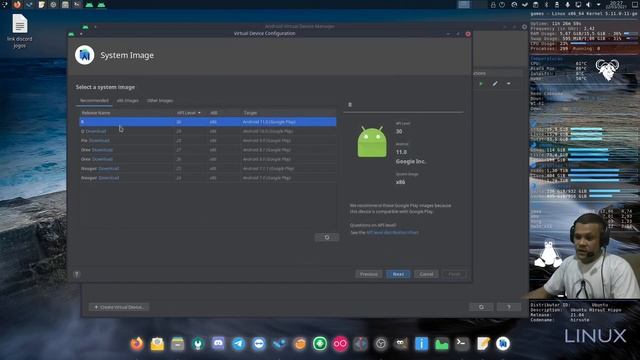Click the Release Name column header

click(96, 113)
